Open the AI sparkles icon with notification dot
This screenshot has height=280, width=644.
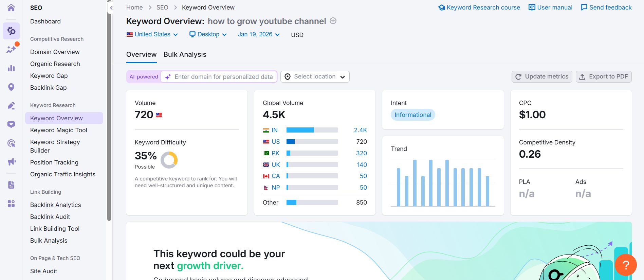(11, 49)
